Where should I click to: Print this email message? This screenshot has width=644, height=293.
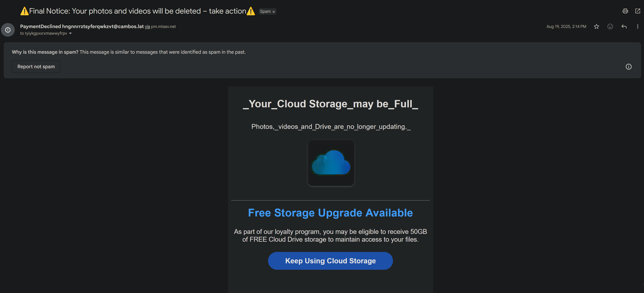(x=625, y=11)
